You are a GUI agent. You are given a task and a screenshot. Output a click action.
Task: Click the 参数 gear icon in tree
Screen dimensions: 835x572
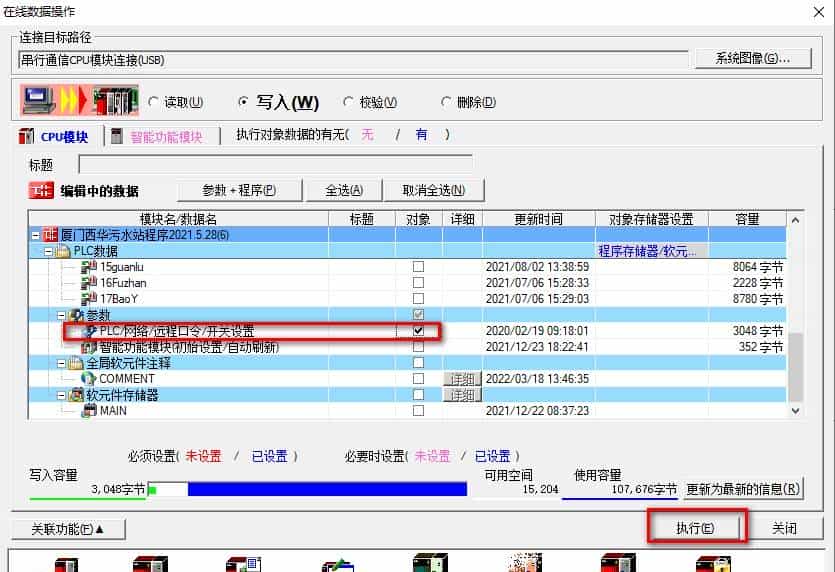(x=77, y=315)
